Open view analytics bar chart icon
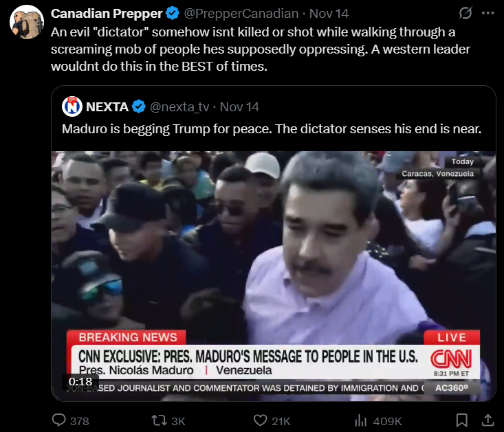This screenshot has height=432, width=504. pos(361,420)
